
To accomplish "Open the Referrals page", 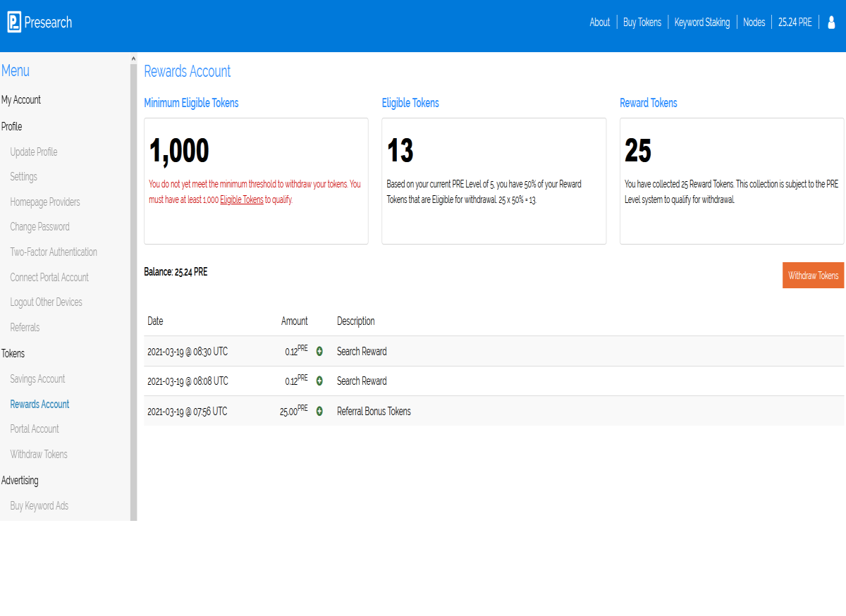I will click(25, 327).
